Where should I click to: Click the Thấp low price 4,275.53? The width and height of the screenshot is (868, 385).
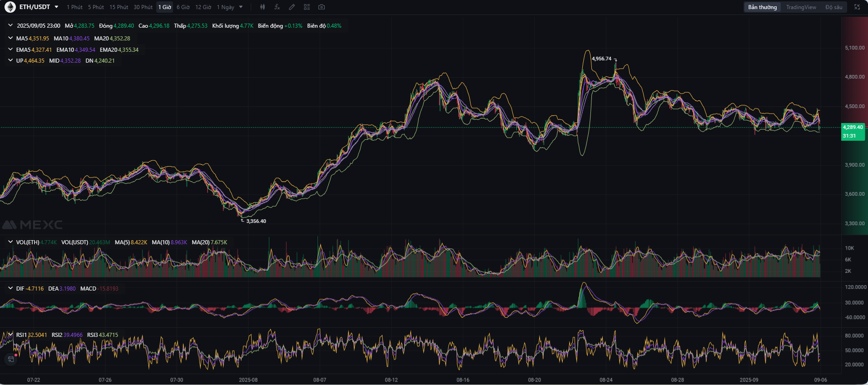(197, 26)
